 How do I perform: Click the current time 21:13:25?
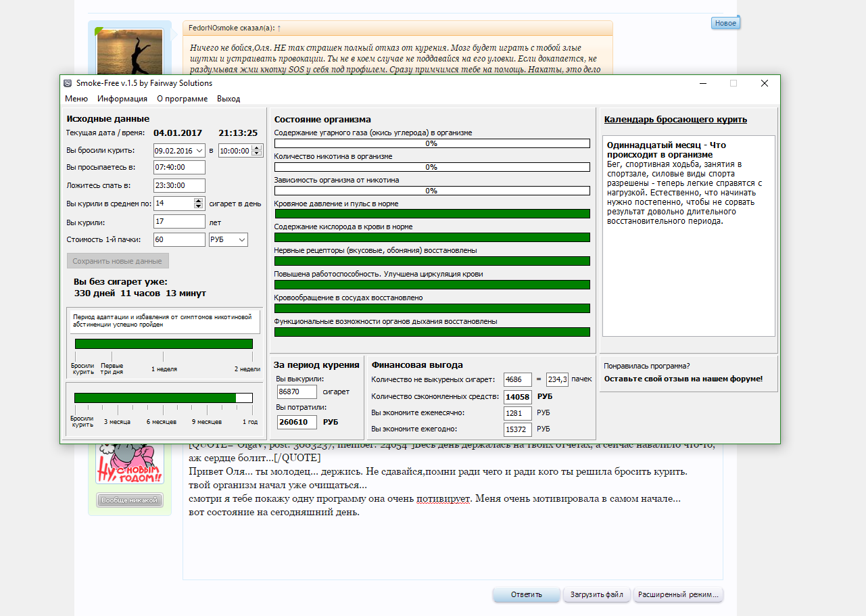pyautogui.click(x=238, y=133)
